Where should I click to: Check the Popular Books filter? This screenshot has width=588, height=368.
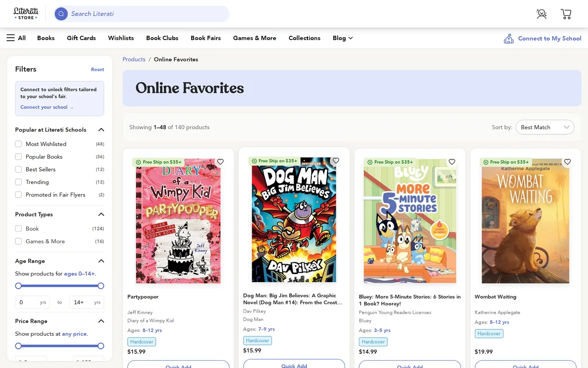coord(18,157)
